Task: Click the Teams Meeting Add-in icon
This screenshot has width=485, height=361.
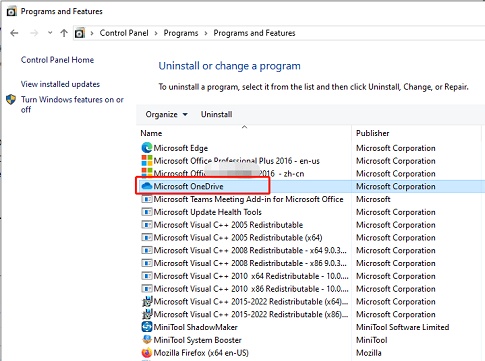Action: (147, 199)
